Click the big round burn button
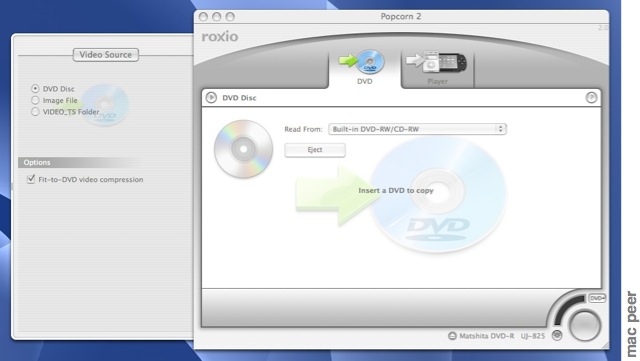This screenshot has width=640, height=361. (x=584, y=325)
